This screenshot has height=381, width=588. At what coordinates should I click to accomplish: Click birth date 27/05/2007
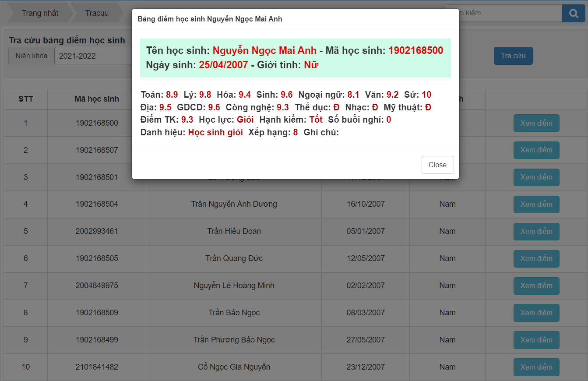click(366, 340)
